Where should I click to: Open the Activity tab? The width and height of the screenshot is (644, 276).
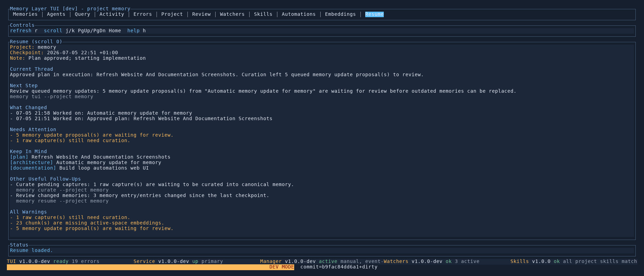112,14
